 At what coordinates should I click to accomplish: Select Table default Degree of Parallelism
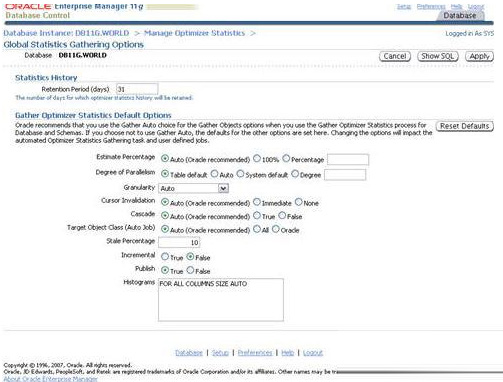[x=165, y=174]
